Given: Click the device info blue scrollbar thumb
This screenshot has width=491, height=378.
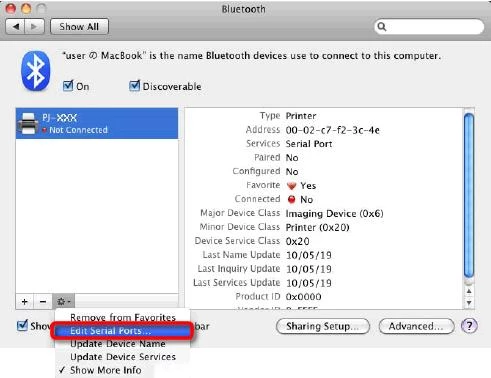Looking at the screenshot, I should click(x=469, y=196).
